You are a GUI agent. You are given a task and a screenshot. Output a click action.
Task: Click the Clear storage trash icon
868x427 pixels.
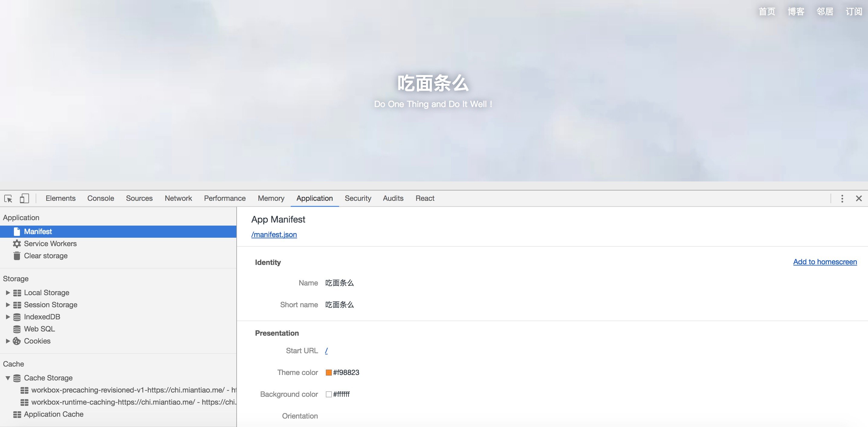tap(17, 256)
